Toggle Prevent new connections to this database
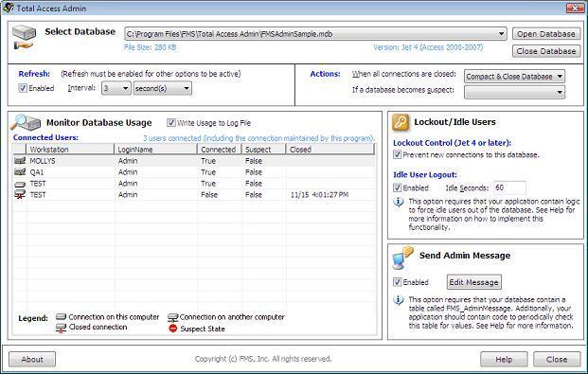This screenshot has width=588, height=374. coord(397,154)
